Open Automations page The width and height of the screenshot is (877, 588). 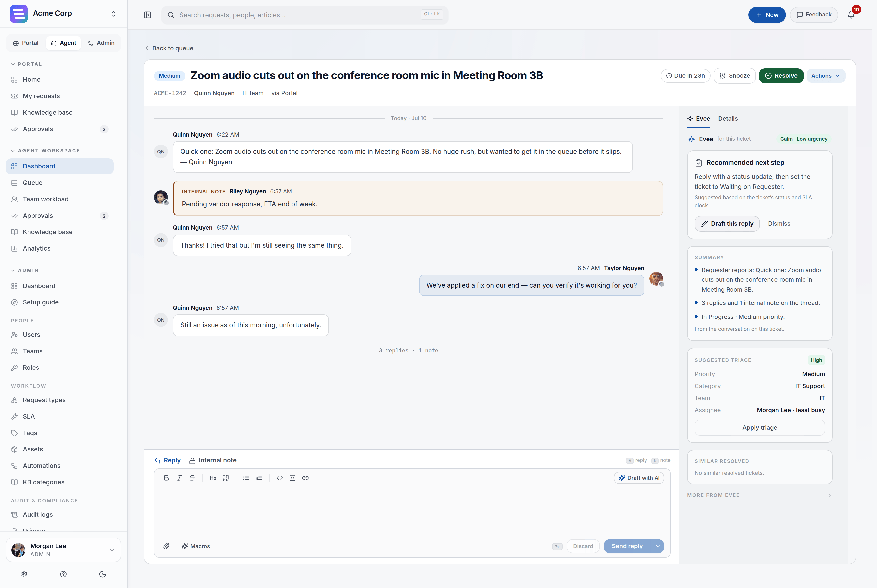(x=60, y=466)
